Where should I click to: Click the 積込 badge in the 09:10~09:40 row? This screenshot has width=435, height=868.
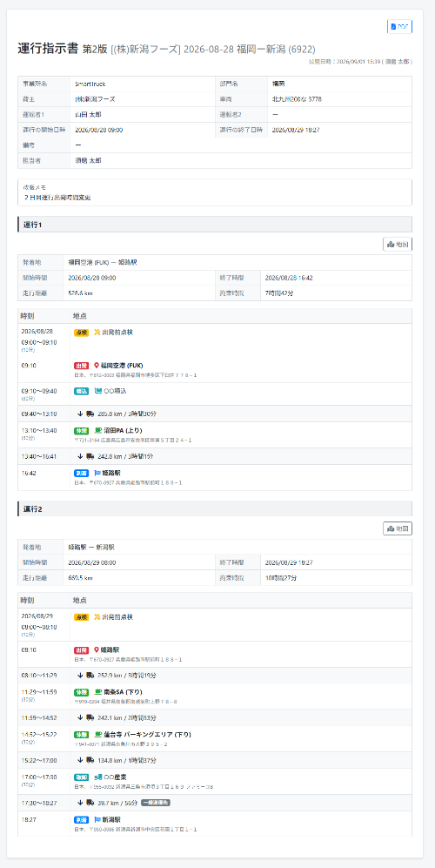(82, 392)
